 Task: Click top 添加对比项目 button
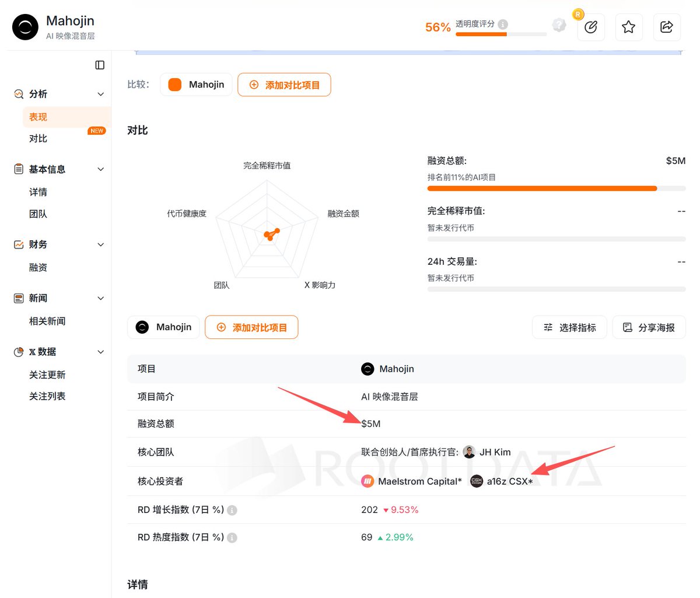[x=284, y=85]
